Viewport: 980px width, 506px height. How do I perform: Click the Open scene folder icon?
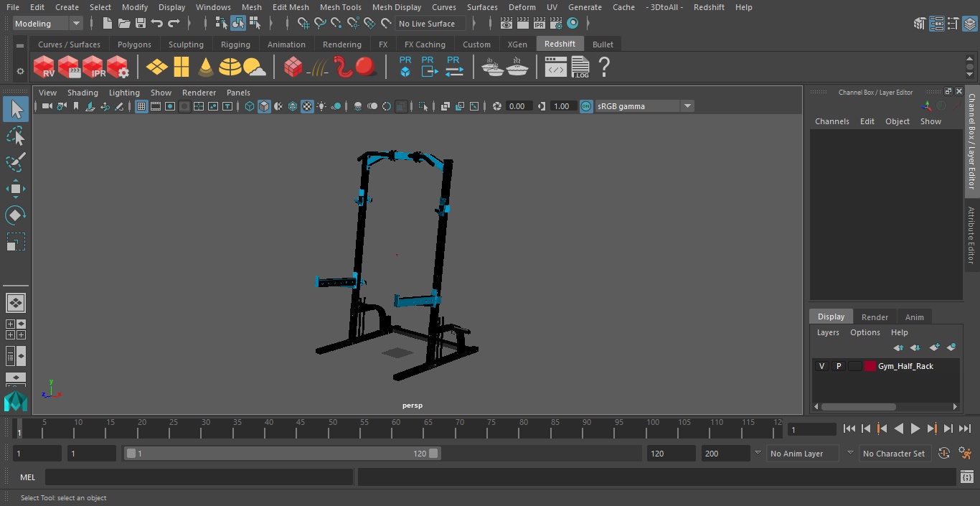(x=124, y=24)
